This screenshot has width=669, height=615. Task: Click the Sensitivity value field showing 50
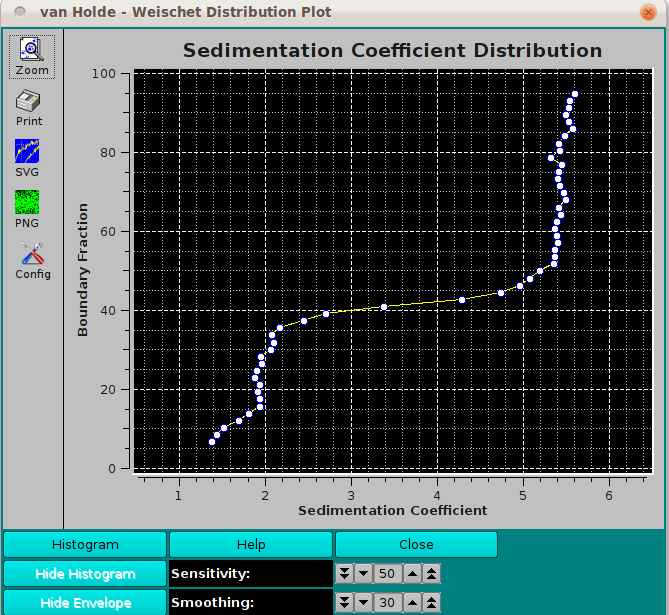[387, 574]
